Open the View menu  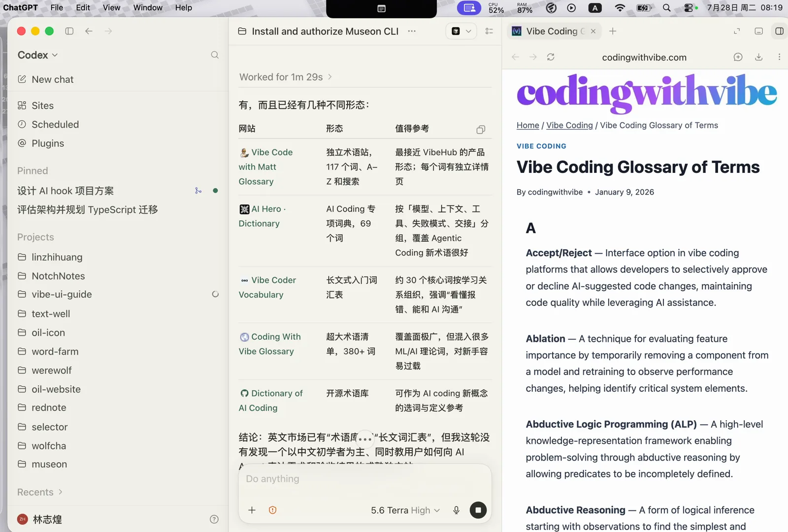[111, 7]
